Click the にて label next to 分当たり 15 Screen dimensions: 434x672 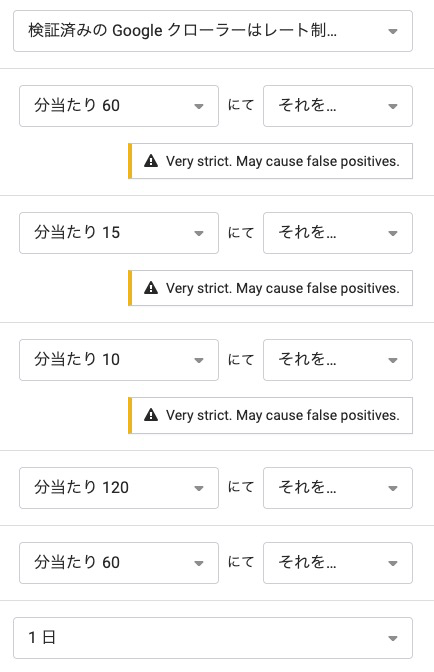coord(241,232)
